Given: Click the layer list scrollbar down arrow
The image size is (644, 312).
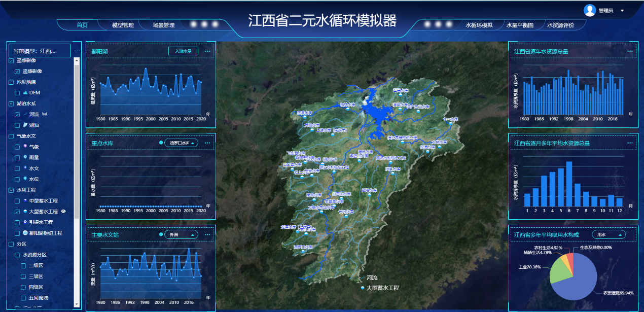Looking at the screenshot, I should click(77, 305).
